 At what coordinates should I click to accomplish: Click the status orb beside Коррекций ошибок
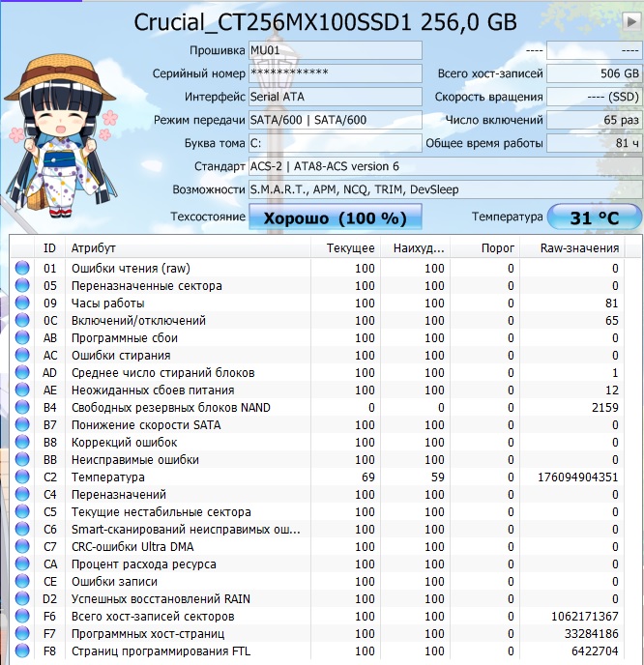[x=22, y=442]
